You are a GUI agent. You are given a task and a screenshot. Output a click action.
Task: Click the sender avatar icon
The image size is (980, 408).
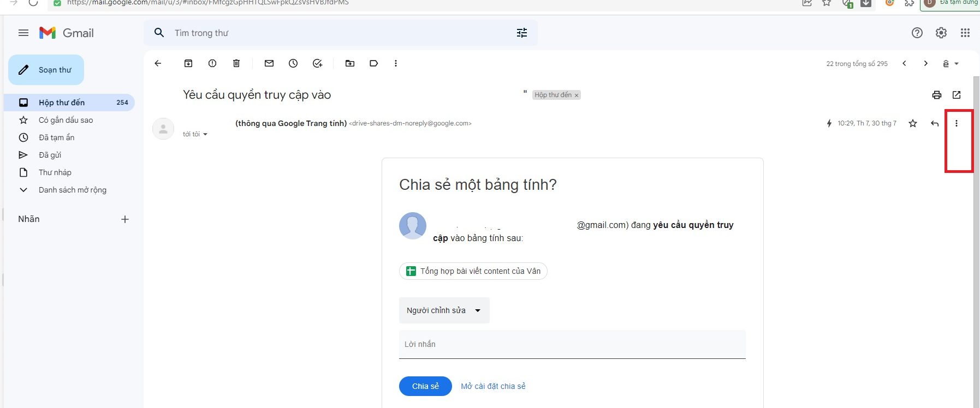click(x=163, y=129)
